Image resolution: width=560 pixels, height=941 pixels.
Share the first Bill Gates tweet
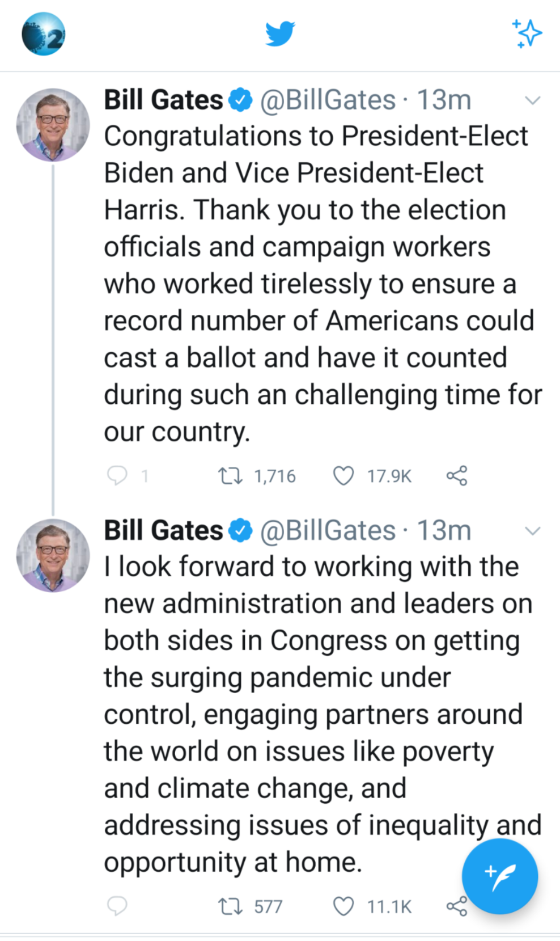pyautogui.click(x=456, y=475)
